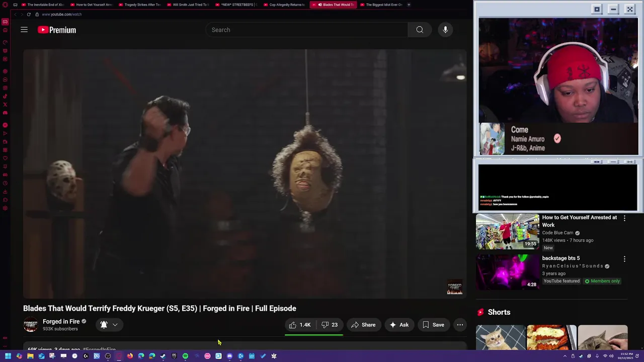Like the video (1.4K thumbs up)
This screenshot has width=644, height=362.
(x=300, y=325)
